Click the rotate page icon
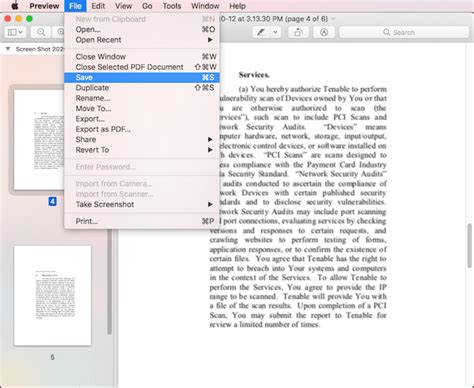This screenshot has height=388, width=474. click(298, 32)
